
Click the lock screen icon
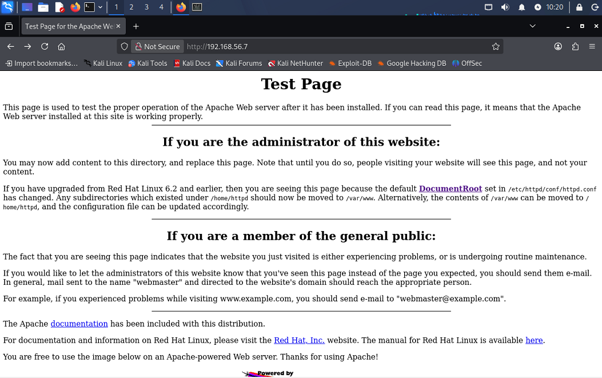click(579, 7)
